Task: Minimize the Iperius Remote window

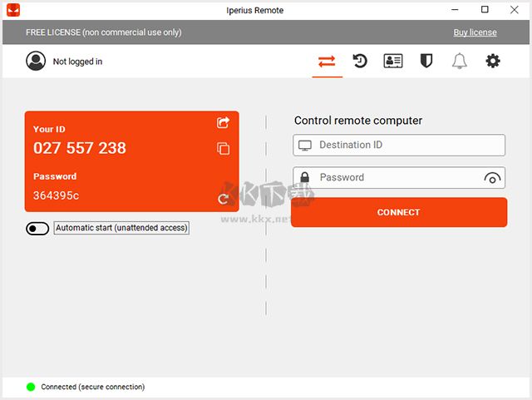Action: [455, 10]
